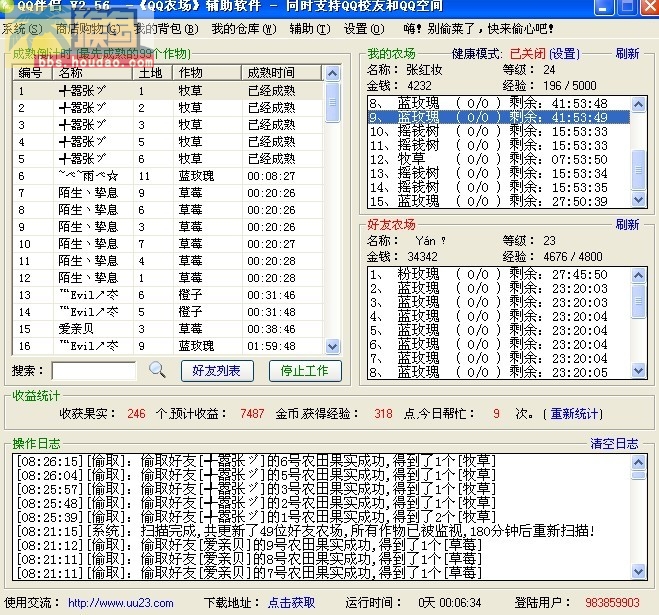Click 刷新 link in 我的农场 panel
Viewport: 659px width, 615px height.
pyautogui.click(x=627, y=53)
